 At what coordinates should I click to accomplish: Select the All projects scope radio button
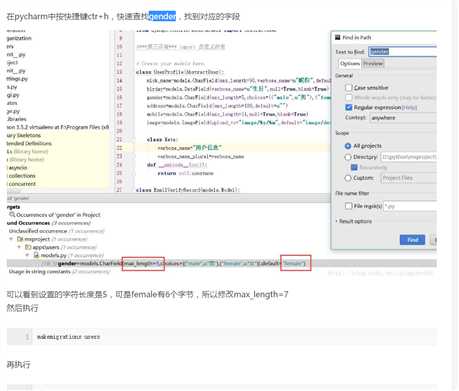click(348, 146)
